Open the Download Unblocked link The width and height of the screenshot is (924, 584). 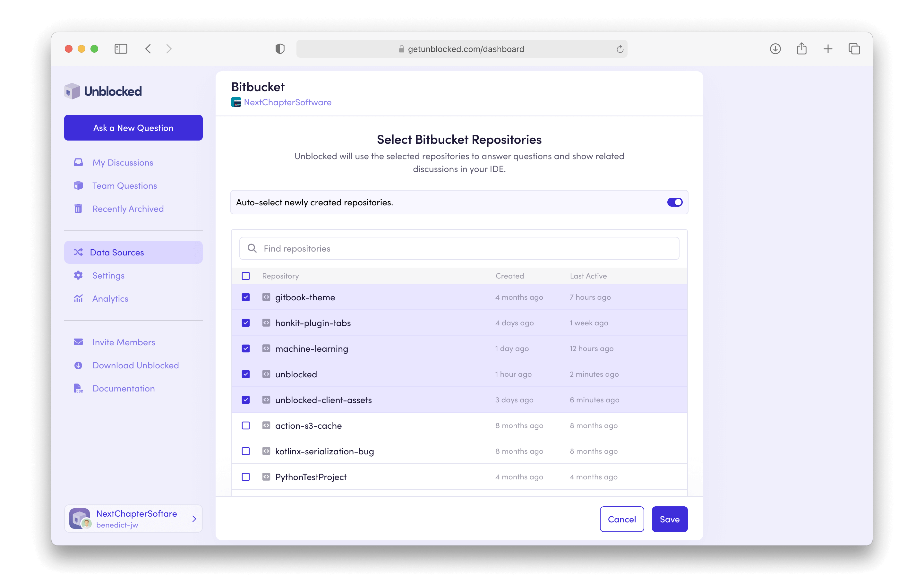click(x=135, y=365)
